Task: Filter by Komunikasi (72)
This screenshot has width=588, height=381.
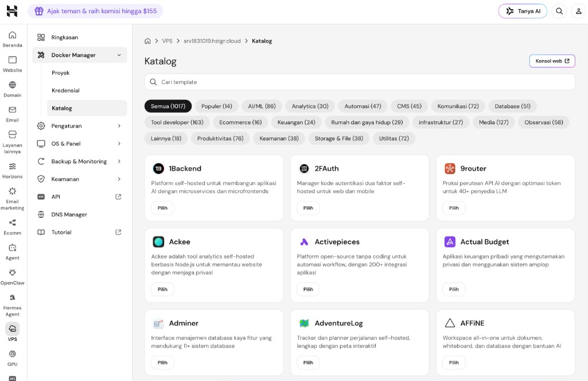Action: (x=458, y=106)
